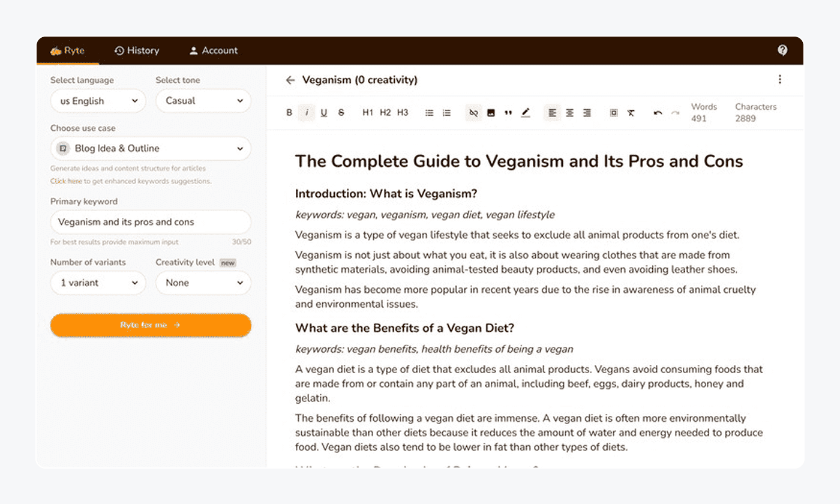Toggle italic text formatting

tap(307, 113)
